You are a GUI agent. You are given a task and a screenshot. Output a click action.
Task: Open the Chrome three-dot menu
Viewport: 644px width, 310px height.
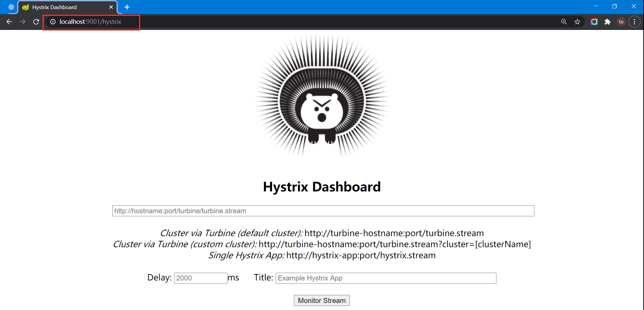point(634,22)
